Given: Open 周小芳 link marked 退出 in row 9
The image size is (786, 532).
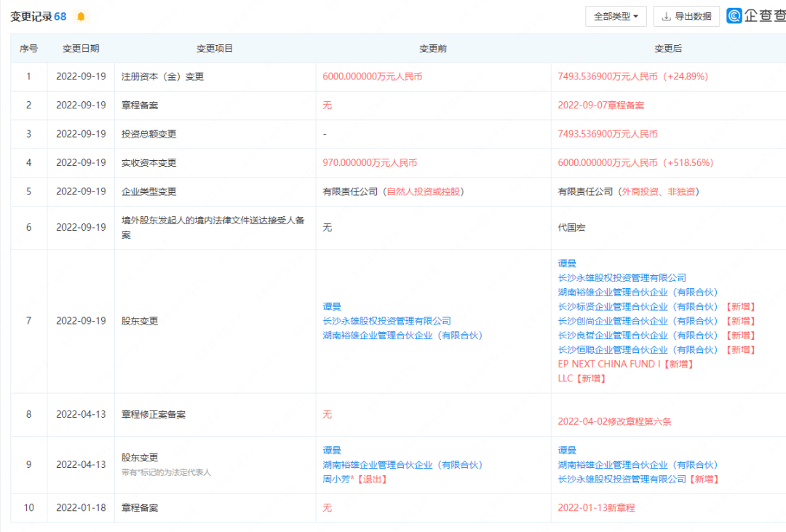Looking at the screenshot, I should 337,480.
